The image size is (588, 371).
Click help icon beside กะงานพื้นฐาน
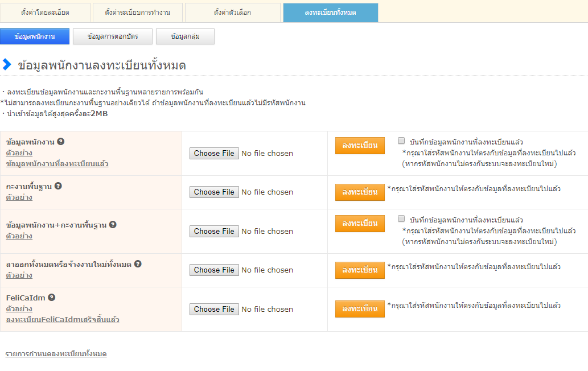tap(58, 186)
